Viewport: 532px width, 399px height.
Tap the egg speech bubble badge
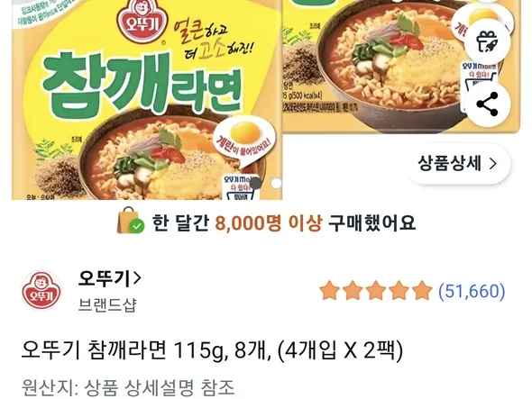244,141
